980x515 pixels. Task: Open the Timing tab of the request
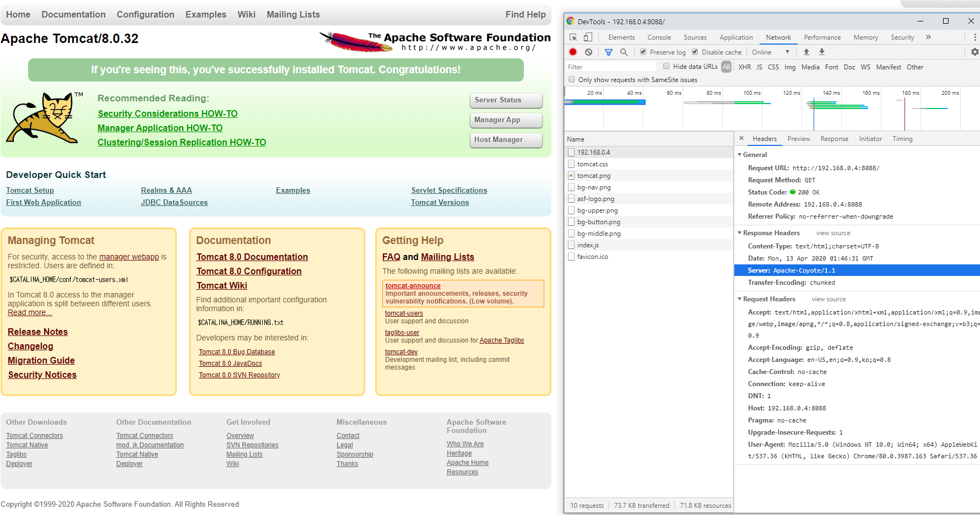pos(902,139)
